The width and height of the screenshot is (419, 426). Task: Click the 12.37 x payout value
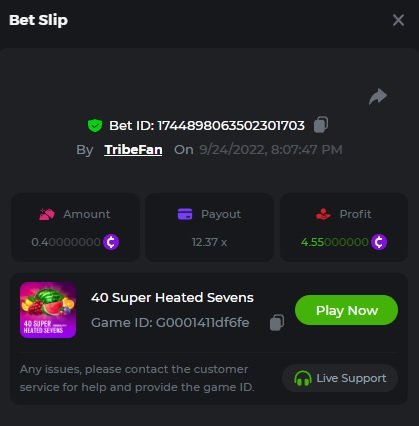click(209, 242)
